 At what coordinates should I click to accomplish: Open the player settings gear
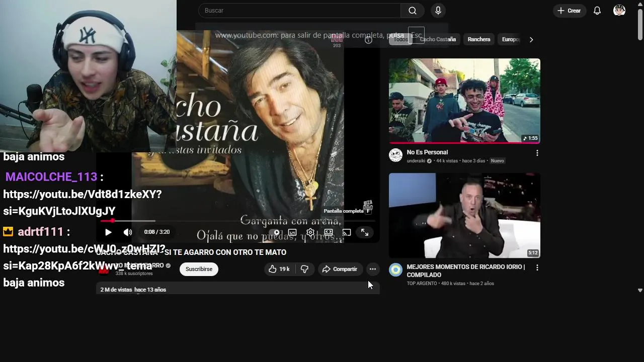(x=310, y=232)
